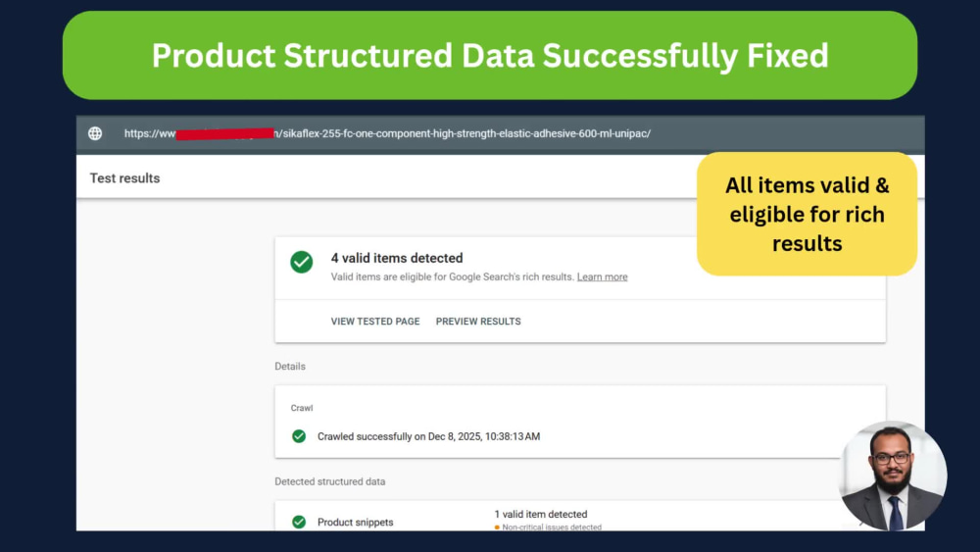Click the Test results heading
Viewport: 980px width, 552px height.
[125, 178]
